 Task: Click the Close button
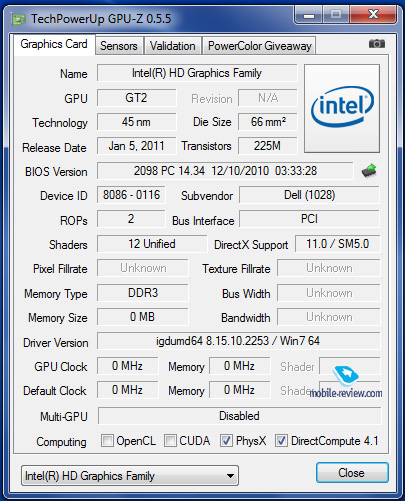tap(352, 473)
